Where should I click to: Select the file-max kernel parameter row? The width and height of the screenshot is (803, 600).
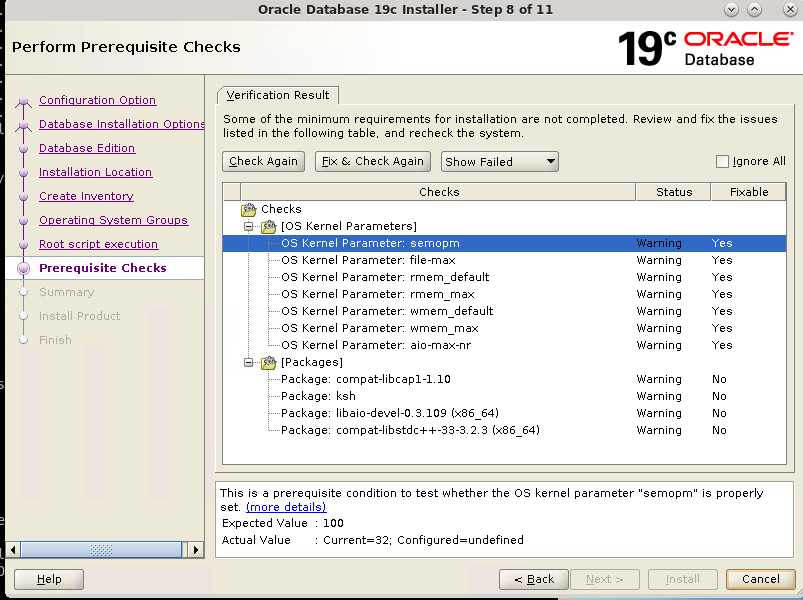[x=504, y=260]
